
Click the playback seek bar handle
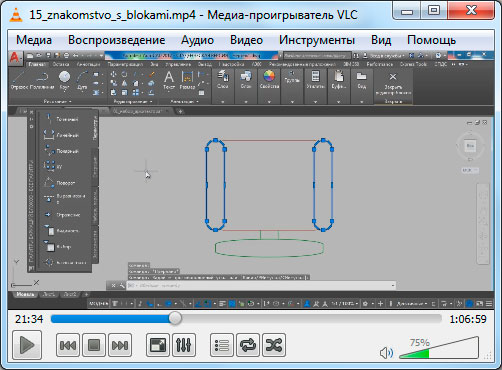pos(175,319)
